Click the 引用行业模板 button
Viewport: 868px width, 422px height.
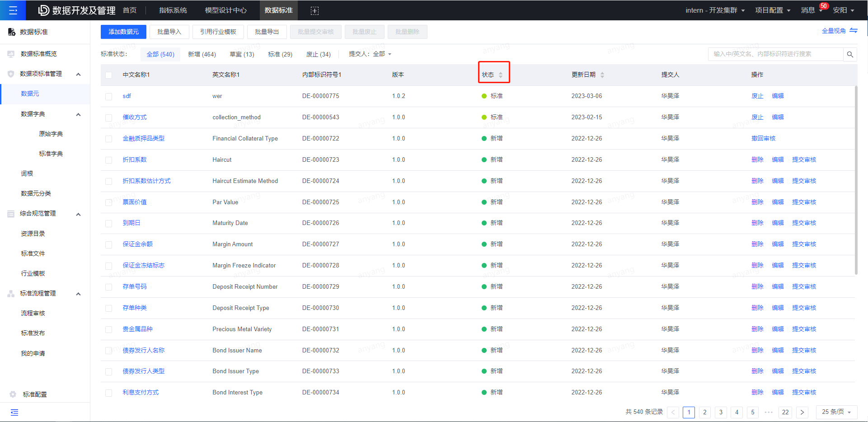[218, 32]
